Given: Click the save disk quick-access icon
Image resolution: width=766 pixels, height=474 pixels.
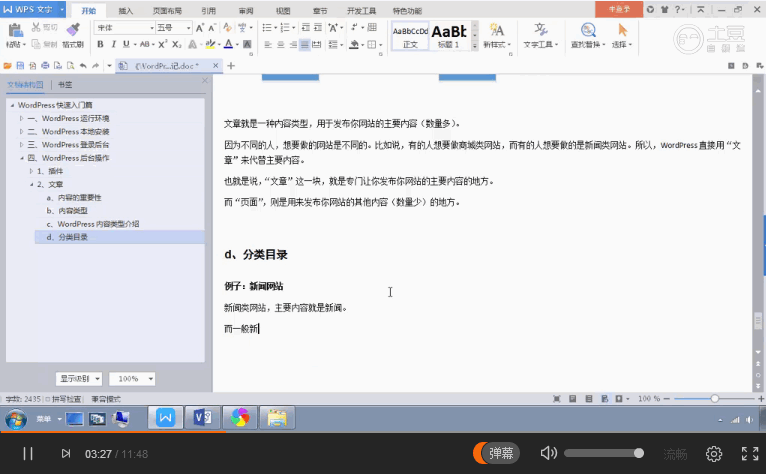Looking at the screenshot, I should [x=20, y=65].
